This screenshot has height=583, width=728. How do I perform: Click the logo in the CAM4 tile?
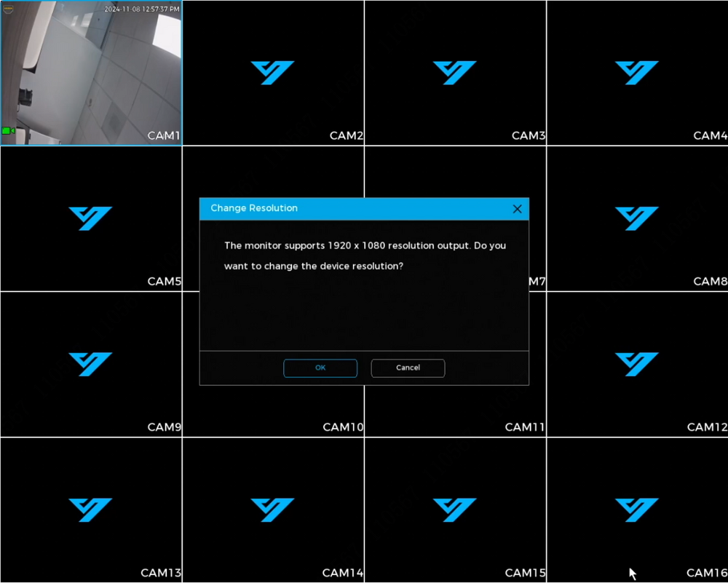click(636, 73)
